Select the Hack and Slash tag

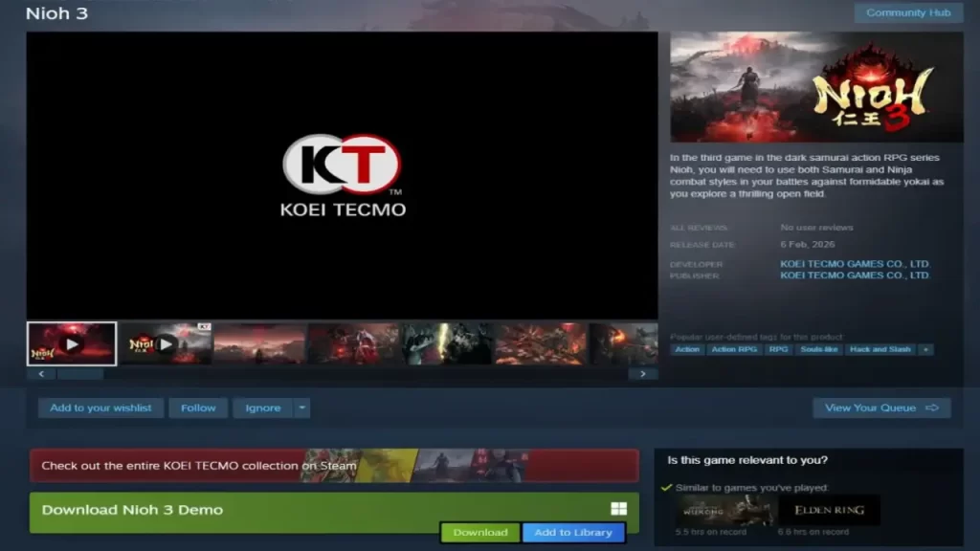[x=880, y=349]
